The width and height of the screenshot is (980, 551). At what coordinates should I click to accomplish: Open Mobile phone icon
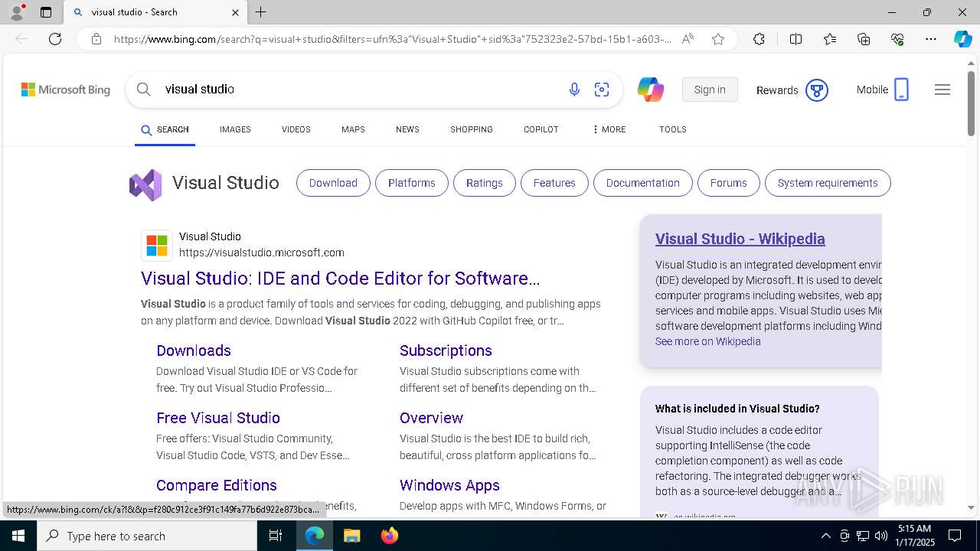tap(902, 90)
